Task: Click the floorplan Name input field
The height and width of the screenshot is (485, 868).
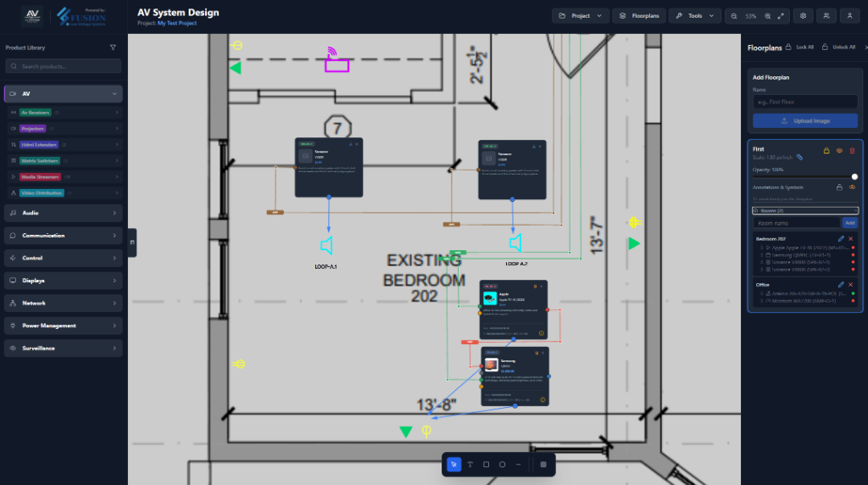Action: 805,102
